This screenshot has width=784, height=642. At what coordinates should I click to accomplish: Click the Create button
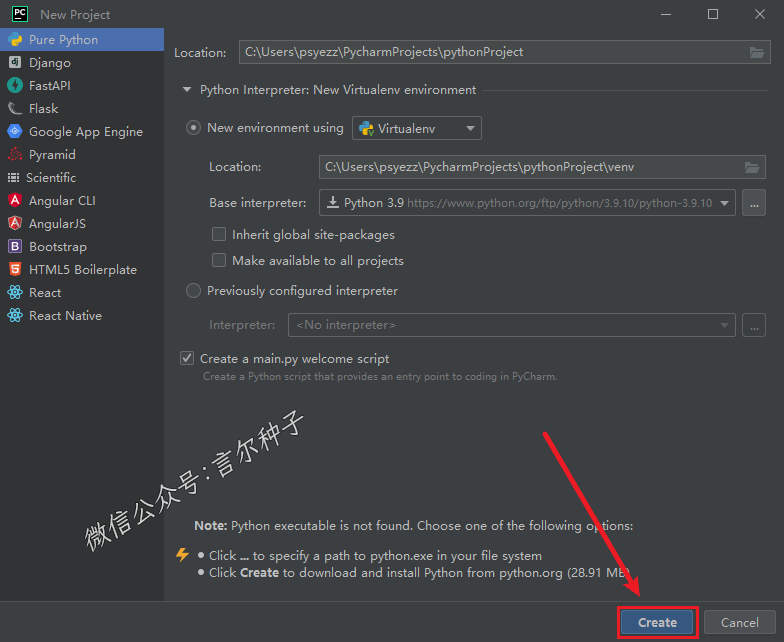[x=657, y=622]
